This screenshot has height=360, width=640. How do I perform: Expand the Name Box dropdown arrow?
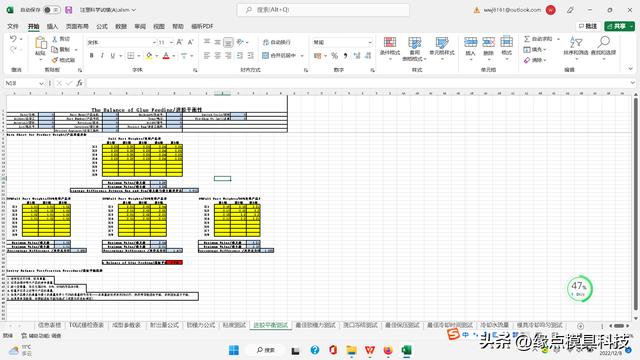[x=41, y=83]
